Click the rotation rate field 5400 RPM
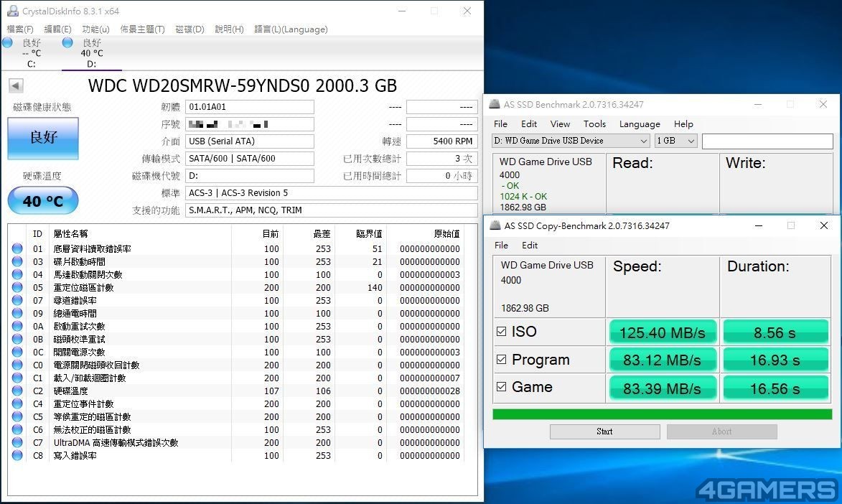This screenshot has height=504, width=842. click(441, 141)
